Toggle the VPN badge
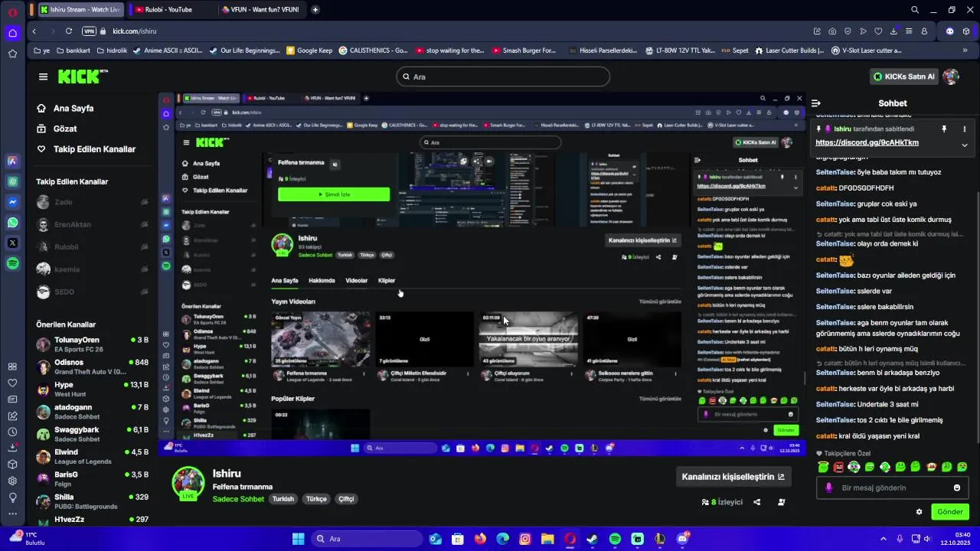This screenshot has width=980, height=551. 90,31
